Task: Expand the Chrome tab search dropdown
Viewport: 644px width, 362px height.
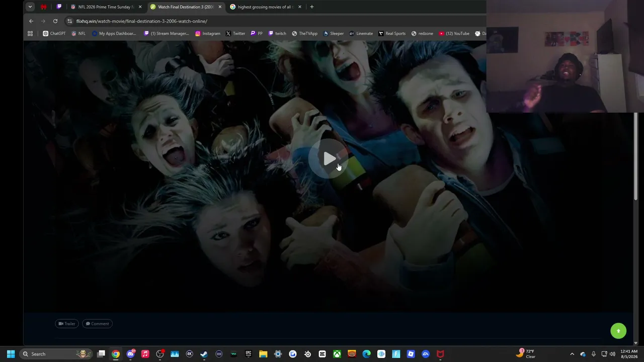Action: pyautogui.click(x=30, y=7)
